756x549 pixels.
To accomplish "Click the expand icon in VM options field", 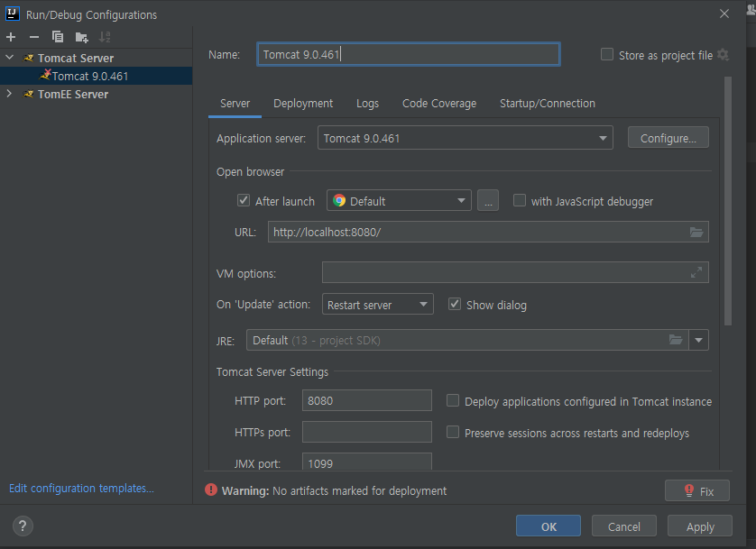I will [x=696, y=272].
